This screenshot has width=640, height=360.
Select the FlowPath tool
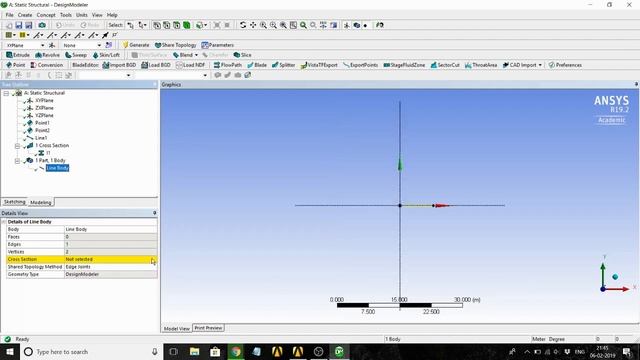tap(227, 65)
